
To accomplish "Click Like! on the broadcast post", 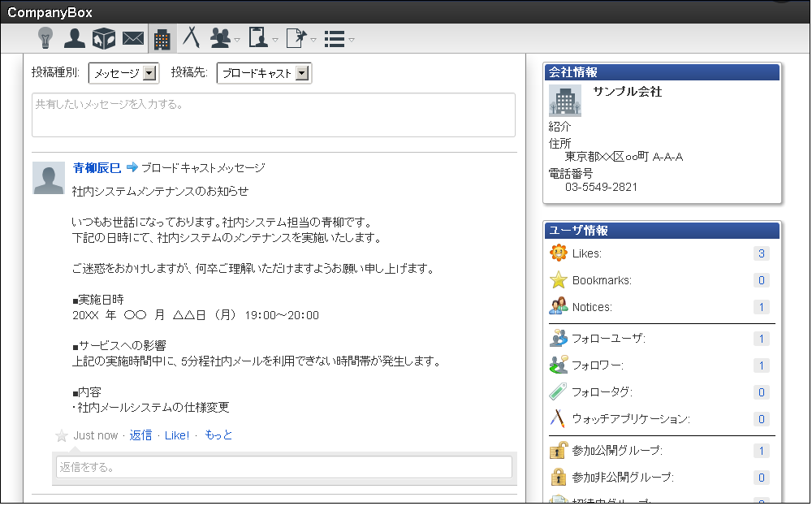I will point(177,435).
